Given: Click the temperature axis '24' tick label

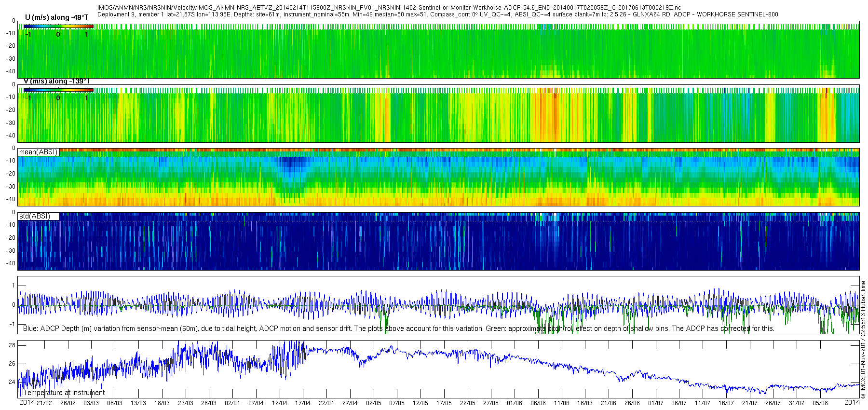Looking at the screenshot, I should 12,382.
